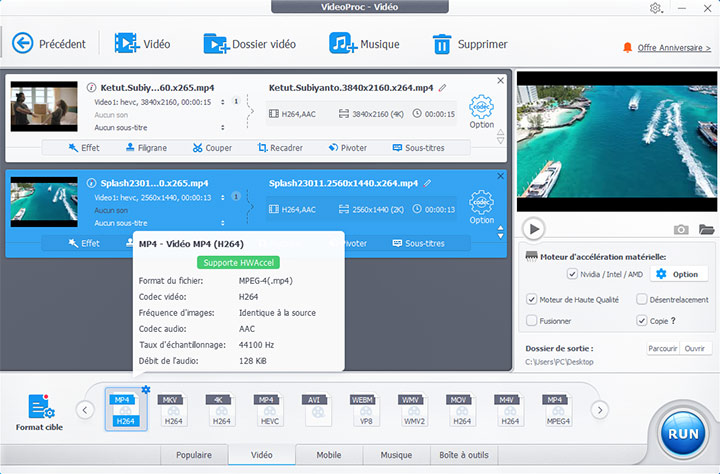Select WEBM VP8 format
Viewport: 720px width, 474px height.
click(366, 410)
